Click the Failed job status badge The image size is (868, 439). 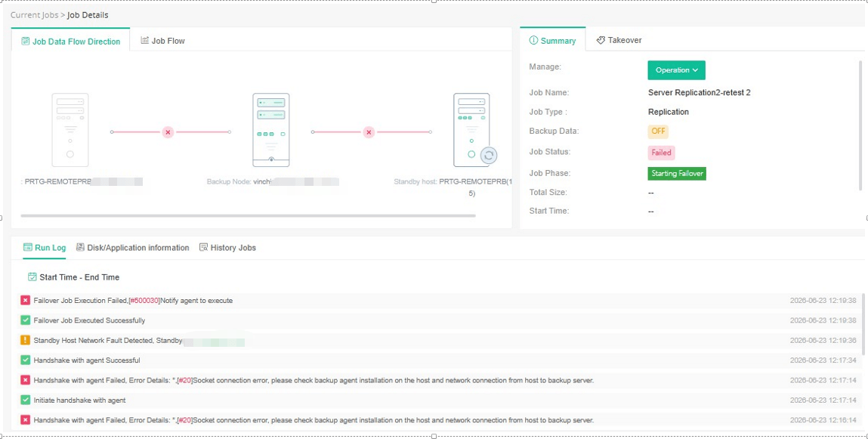[x=661, y=152]
